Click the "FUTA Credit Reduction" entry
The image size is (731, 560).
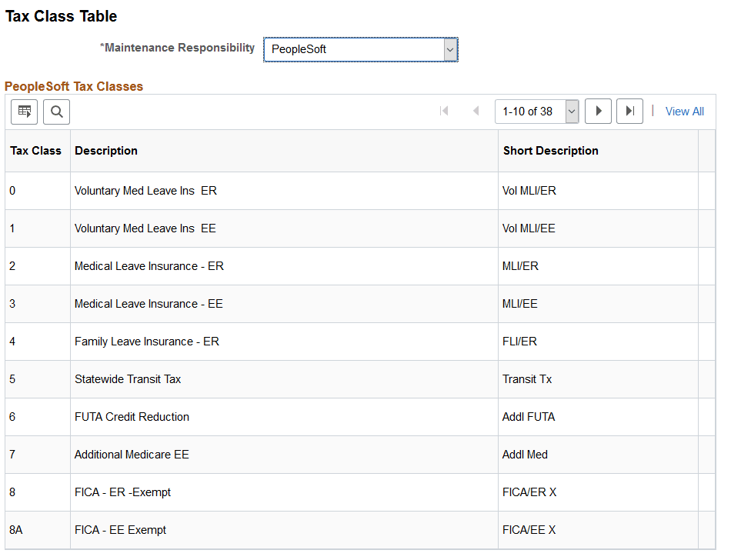coord(131,417)
